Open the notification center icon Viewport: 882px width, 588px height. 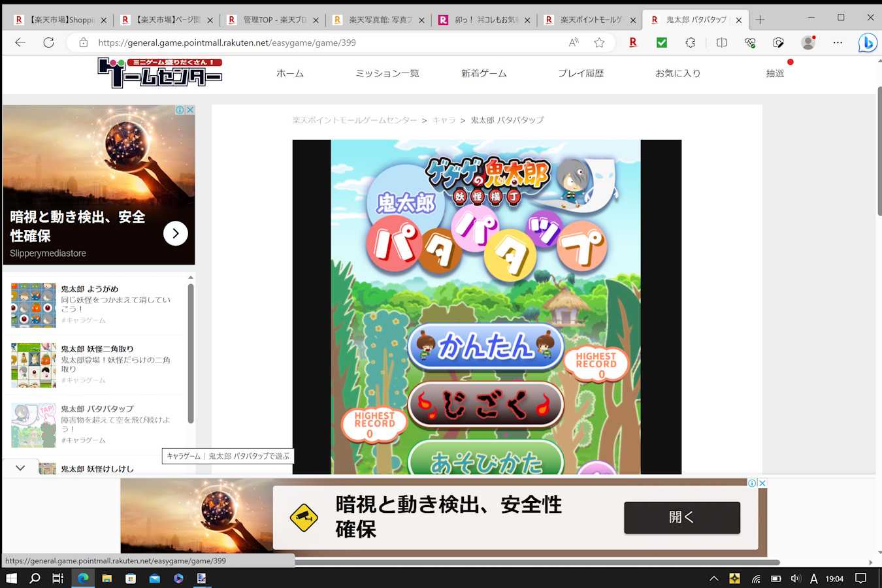(861, 578)
